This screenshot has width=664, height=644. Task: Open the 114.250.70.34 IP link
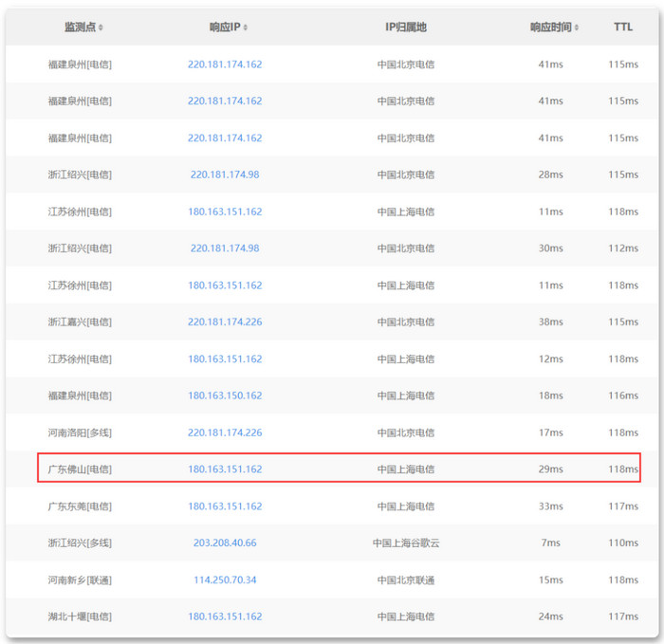tap(225, 580)
